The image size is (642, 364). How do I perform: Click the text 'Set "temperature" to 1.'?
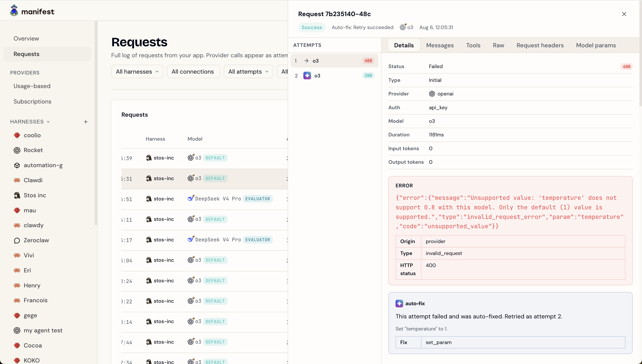[x=421, y=329]
